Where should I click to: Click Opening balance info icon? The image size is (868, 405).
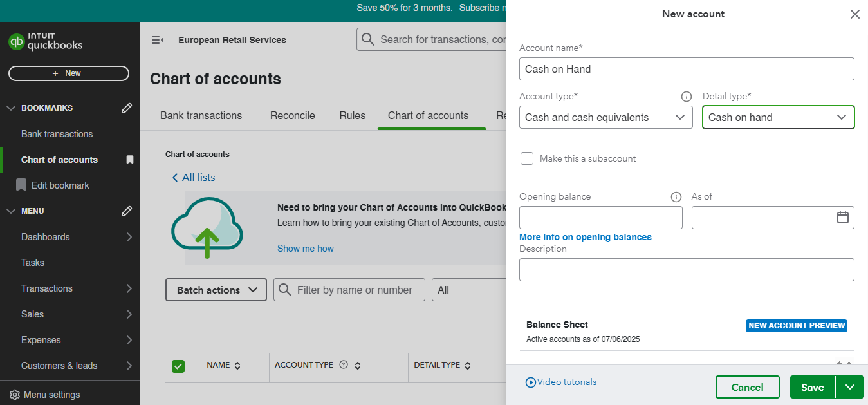676,197
